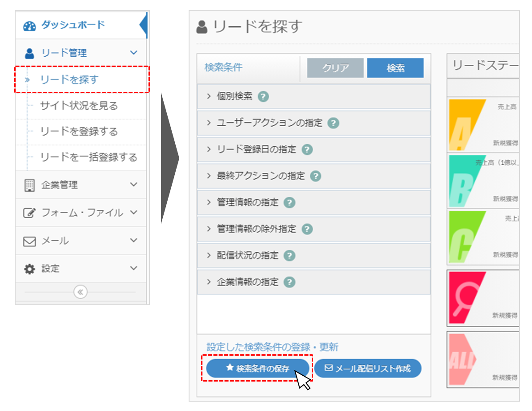Open help for 個別検索
This screenshot has height=411, width=532.
(x=263, y=96)
